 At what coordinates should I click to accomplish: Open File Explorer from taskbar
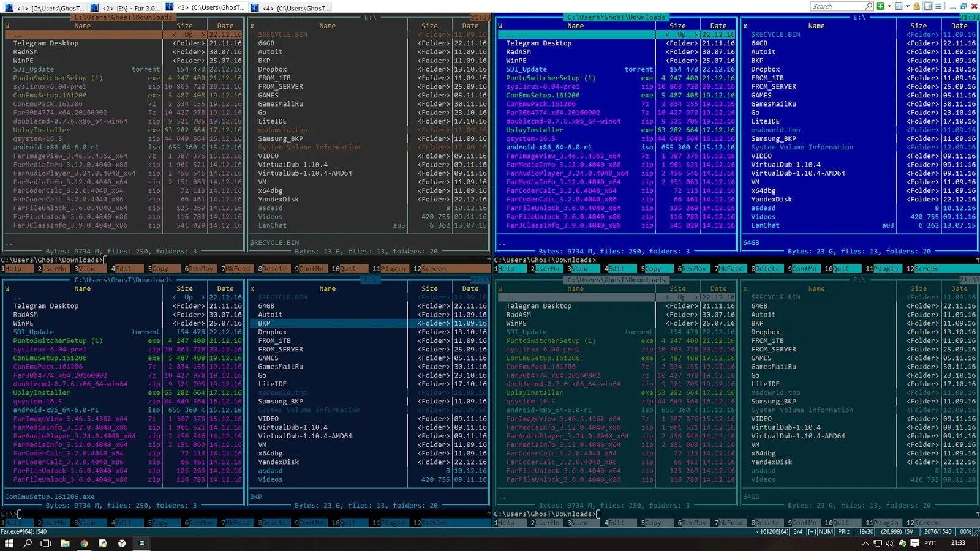[65, 543]
